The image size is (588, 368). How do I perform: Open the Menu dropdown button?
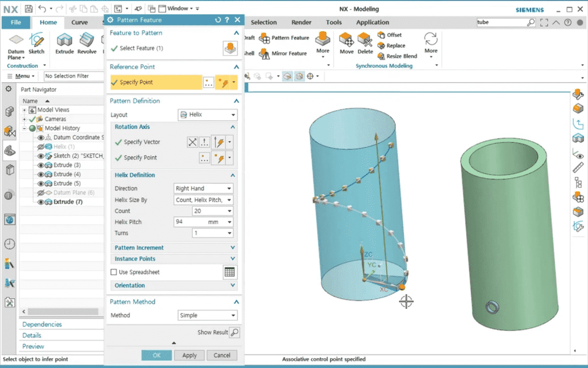pos(21,76)
